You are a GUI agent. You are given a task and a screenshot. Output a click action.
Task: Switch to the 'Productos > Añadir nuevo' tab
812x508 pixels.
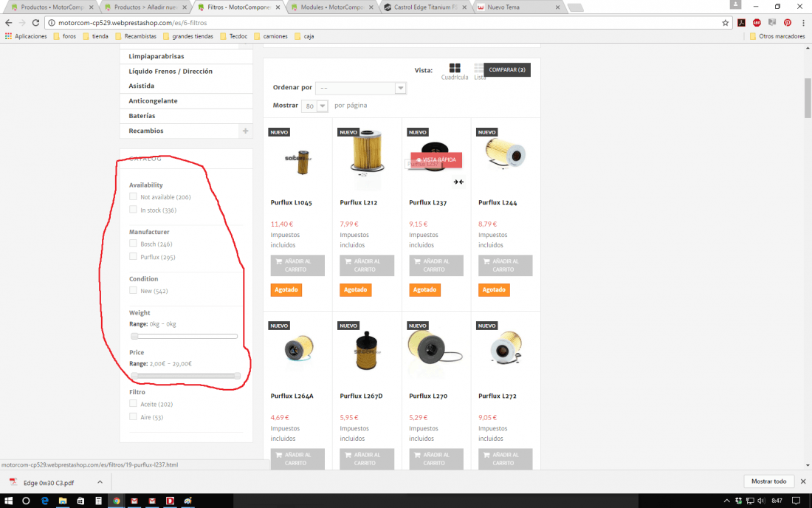[x=145, y=7]
